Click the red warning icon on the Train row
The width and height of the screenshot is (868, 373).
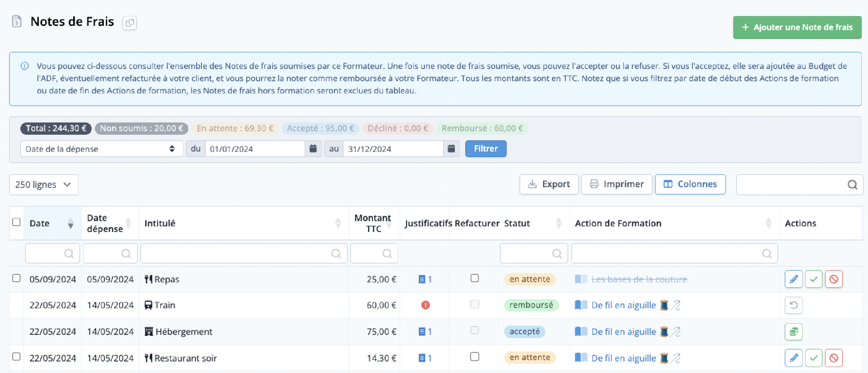coord(425,305)
